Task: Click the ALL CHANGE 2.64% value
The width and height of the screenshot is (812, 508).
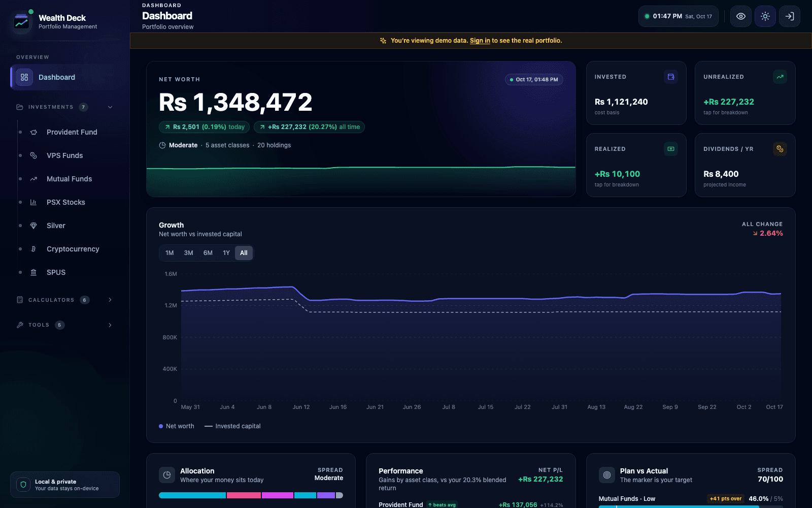Action: tap(768, 233)
